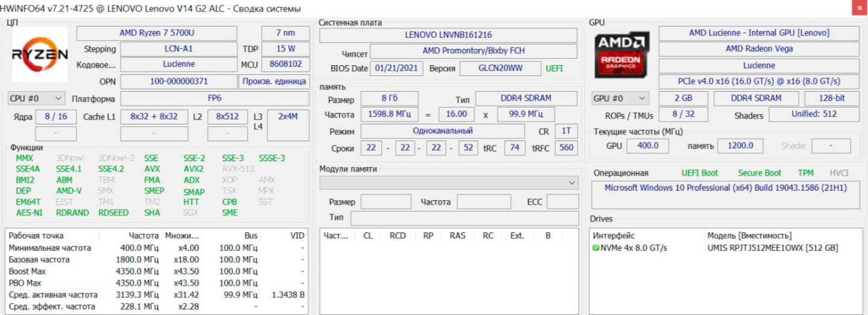Click the Microsoft Windows 10 Professional OS field
This screenshot has height=315, width=868.
click(726, 195)
